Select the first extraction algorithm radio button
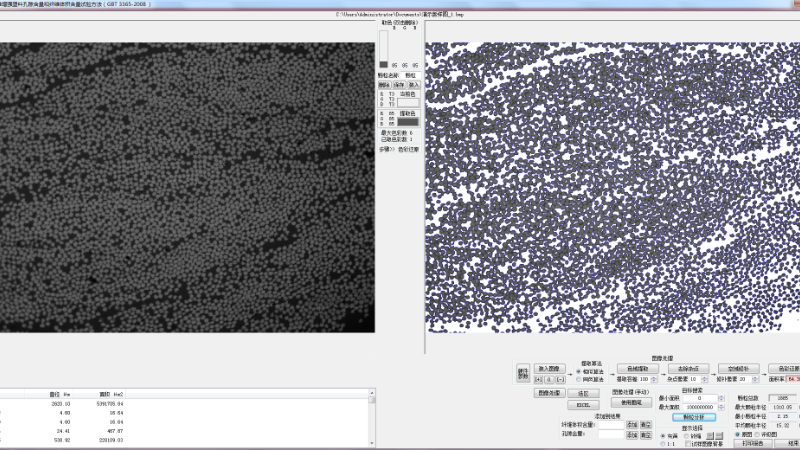Screen dimensions: 800x450 pos(578,371)
